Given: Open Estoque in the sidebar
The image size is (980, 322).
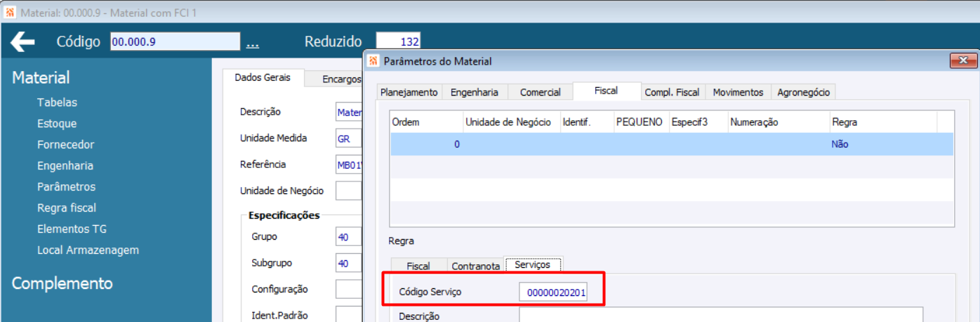Looking at the screenshot, I should coord(57,124).
